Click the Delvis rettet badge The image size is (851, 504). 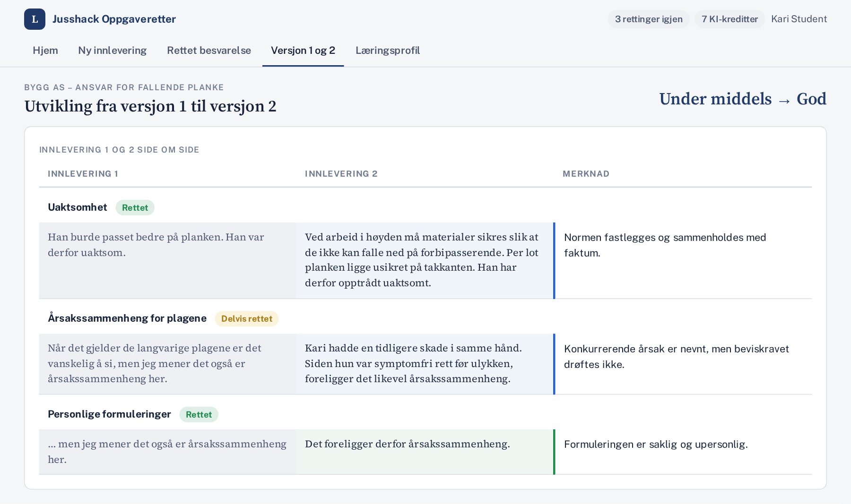tap(247, 319)
